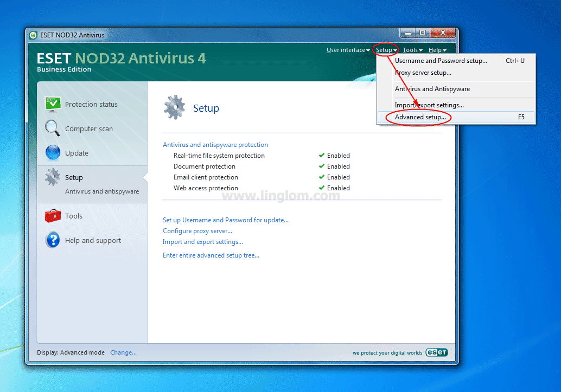This screenshot has height=392, width=561.
Task: Click Enabled status of Document protection
Action: pyautogui.click(x=339, y=166)
